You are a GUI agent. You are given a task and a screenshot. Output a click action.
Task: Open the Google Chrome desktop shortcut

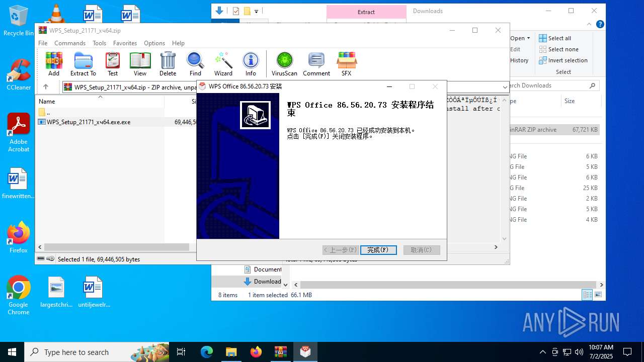pos(19,296)
